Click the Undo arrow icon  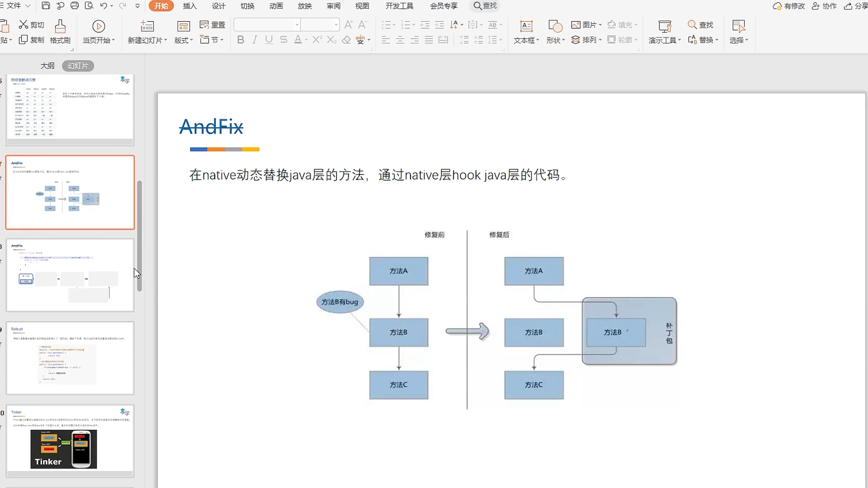click(104, 6)
